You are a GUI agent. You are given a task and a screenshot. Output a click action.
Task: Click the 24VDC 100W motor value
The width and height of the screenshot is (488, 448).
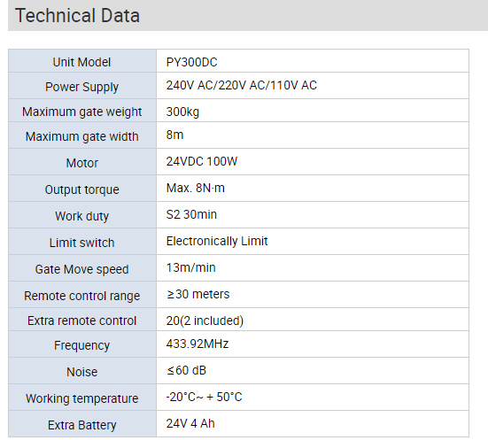click(202, 161)
